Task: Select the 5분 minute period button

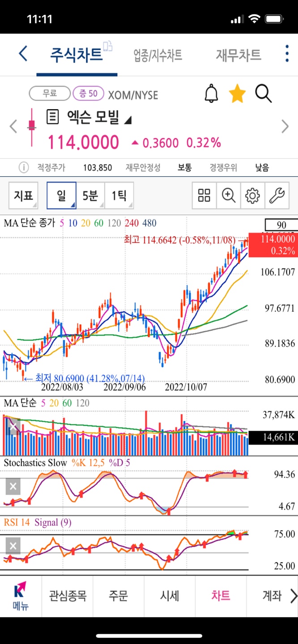Action: click(x=90, y=195)
